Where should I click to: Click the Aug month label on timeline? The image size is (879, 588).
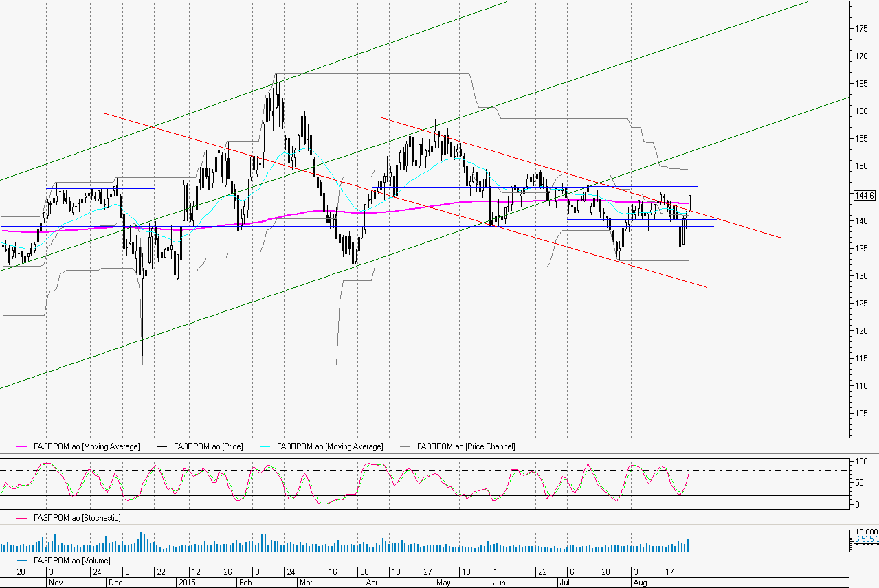pos(639,582)
